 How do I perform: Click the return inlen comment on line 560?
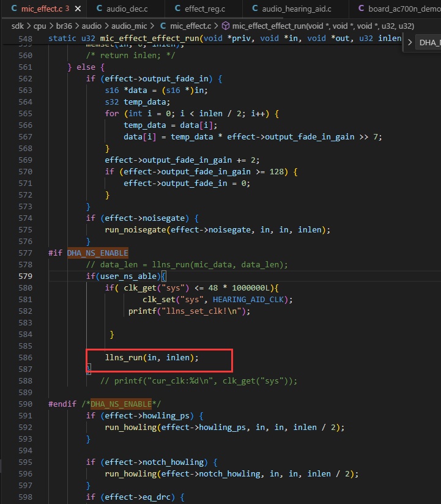pyautogui.click(x=130, y=55)
